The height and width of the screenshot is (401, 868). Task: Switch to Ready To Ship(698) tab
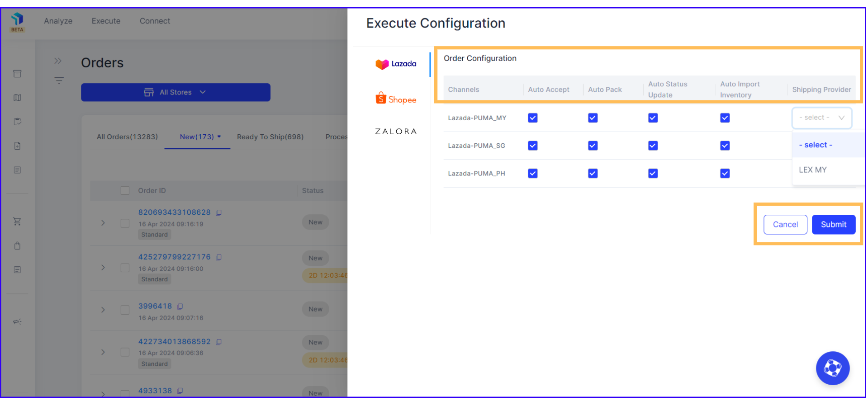pyautogui.click(x=270, y=137)
